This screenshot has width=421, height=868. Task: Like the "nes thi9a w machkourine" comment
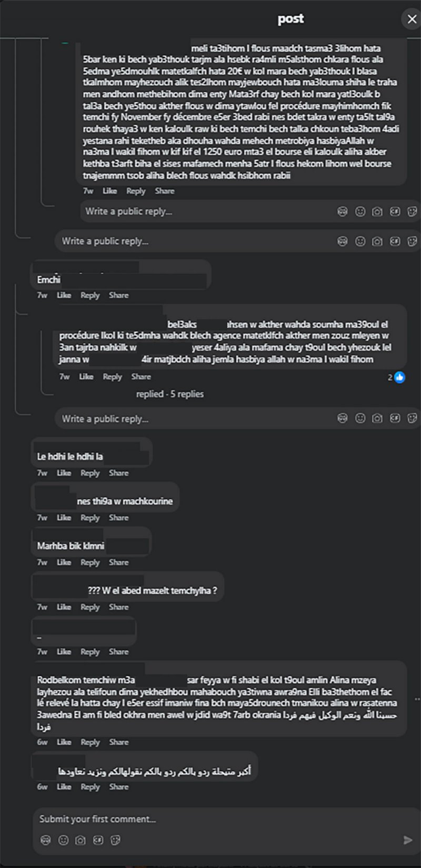click(64, 518)
